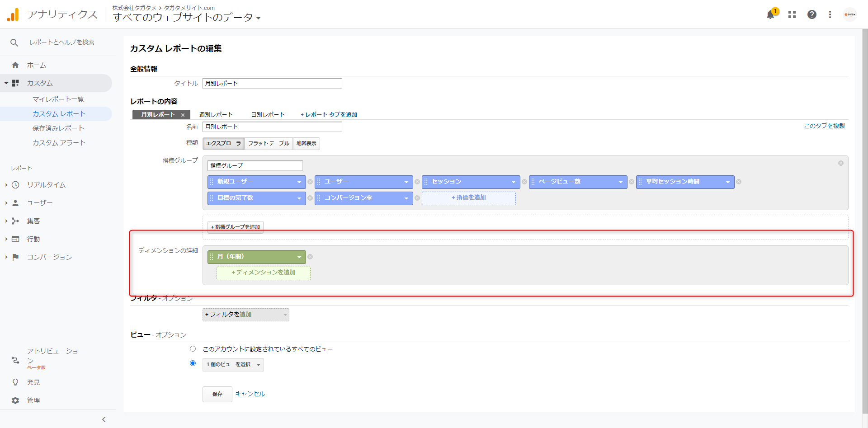Open the Google apps grid icon
The image size is (868, 428).
coord(792,14)
